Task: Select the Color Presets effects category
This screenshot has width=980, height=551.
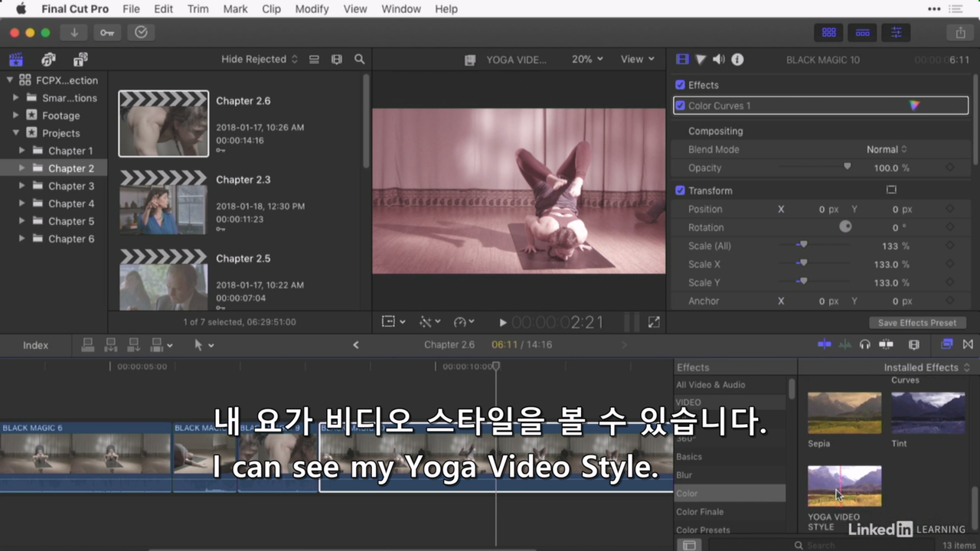Action: click(730, 530)
